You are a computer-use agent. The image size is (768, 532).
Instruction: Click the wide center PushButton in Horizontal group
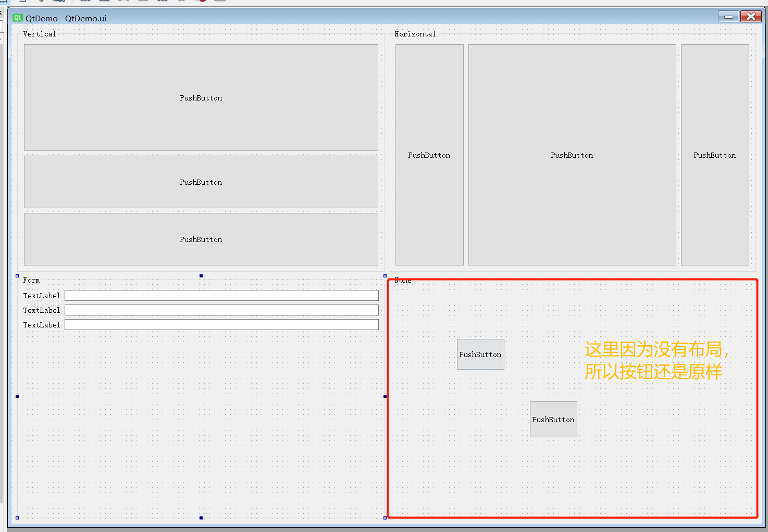(572, 155)
